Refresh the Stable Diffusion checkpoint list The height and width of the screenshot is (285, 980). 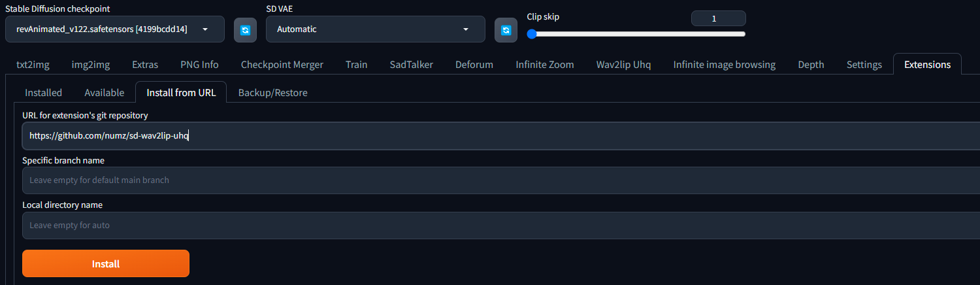coord(245,30)
